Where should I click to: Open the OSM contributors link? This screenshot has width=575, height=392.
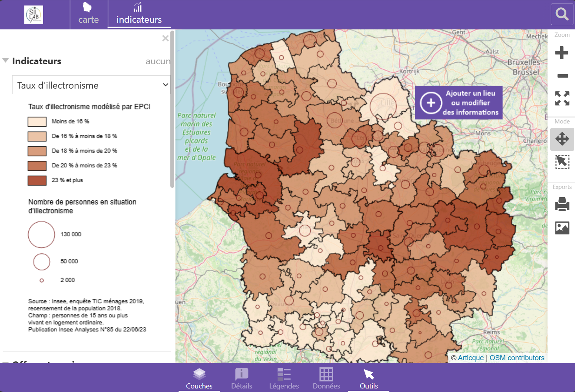(517, 358)
